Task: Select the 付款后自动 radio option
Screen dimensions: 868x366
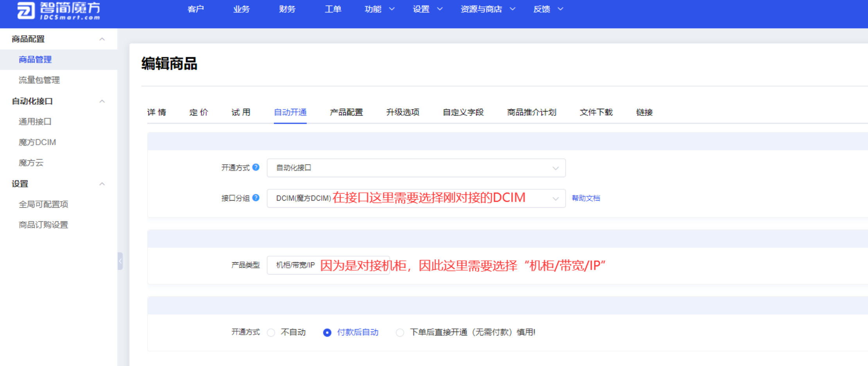Action: [x=327, y=332]
